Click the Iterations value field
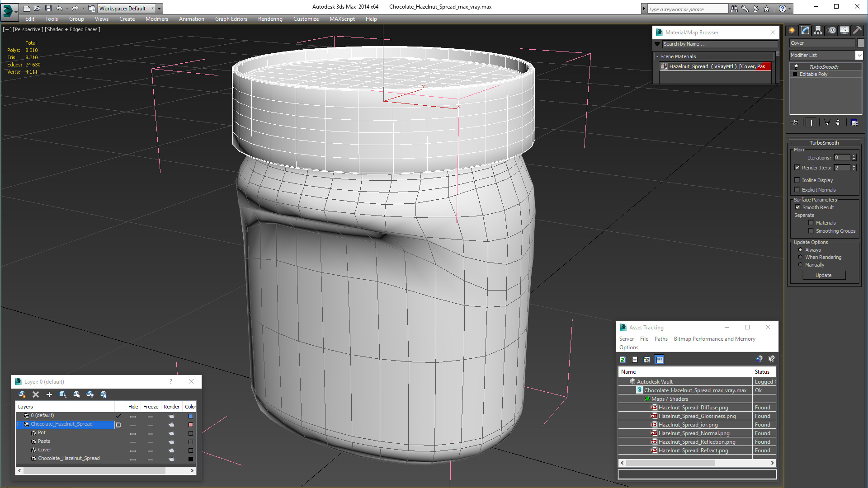868x488 pixels. click(x=842, y=158)
